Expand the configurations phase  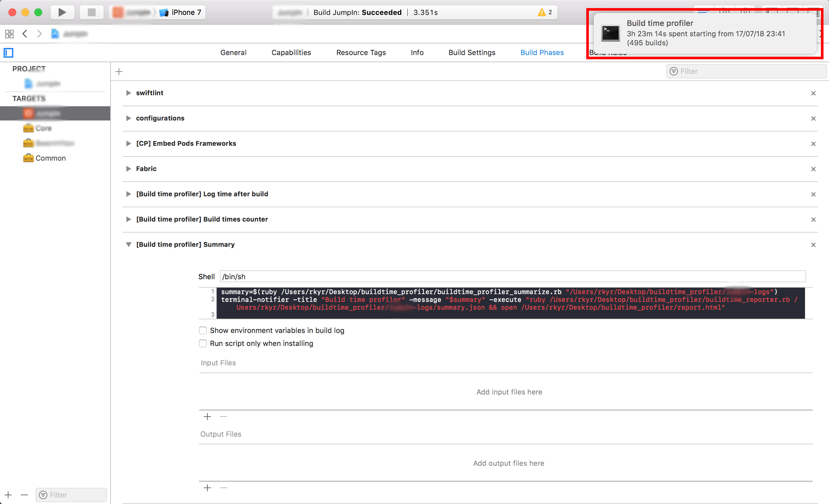pos(128,118)
